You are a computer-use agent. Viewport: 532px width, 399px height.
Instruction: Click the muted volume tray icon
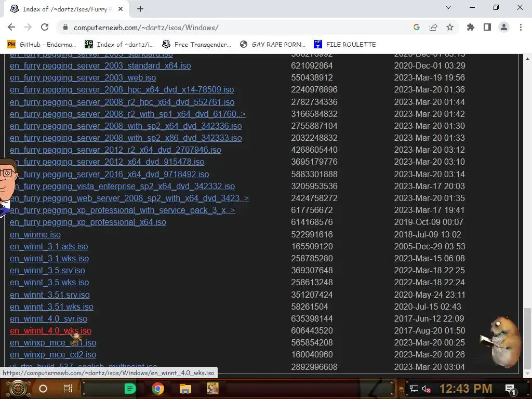tap(426, 389)
